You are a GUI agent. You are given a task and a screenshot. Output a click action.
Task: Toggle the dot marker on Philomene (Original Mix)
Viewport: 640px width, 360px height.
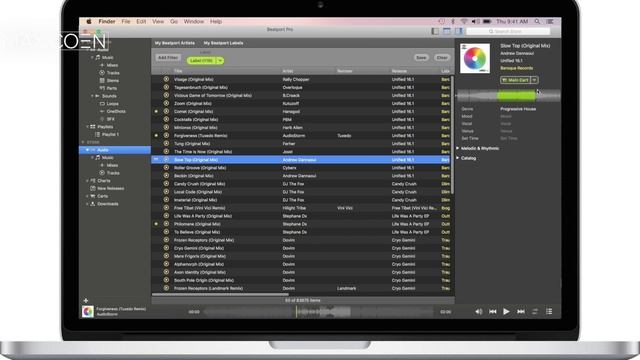pyautogui.click(x=156, y=224)
